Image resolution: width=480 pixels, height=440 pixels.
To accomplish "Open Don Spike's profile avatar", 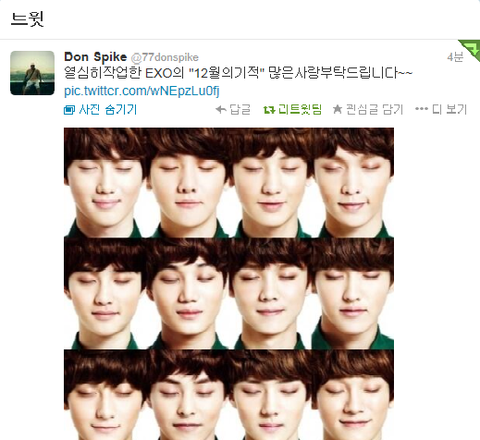I will tap(32, 73).
